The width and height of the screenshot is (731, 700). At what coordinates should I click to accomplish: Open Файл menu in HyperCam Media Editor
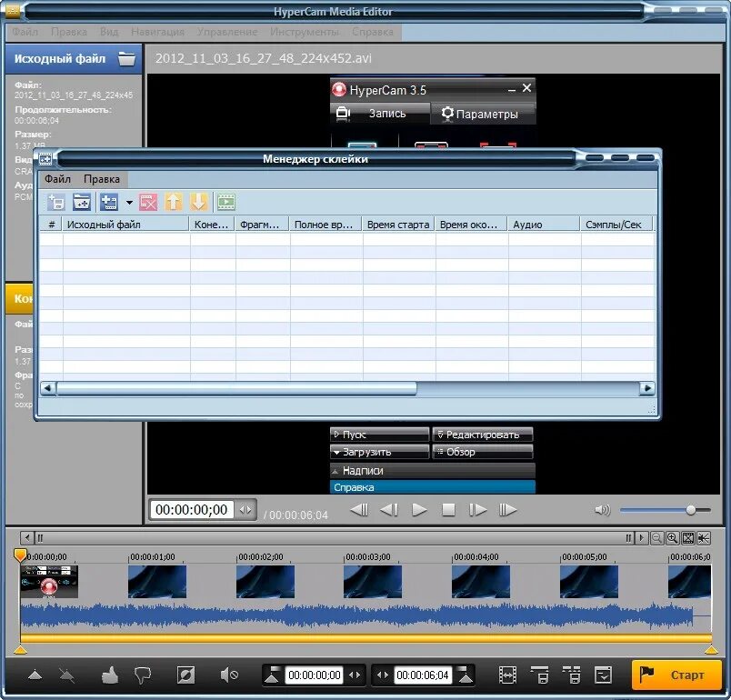(25, 32)
